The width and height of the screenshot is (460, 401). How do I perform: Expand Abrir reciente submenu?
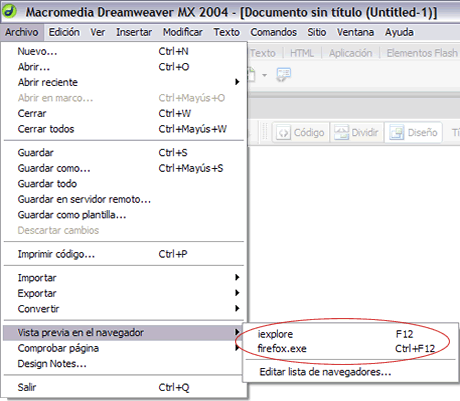(124, 82)
